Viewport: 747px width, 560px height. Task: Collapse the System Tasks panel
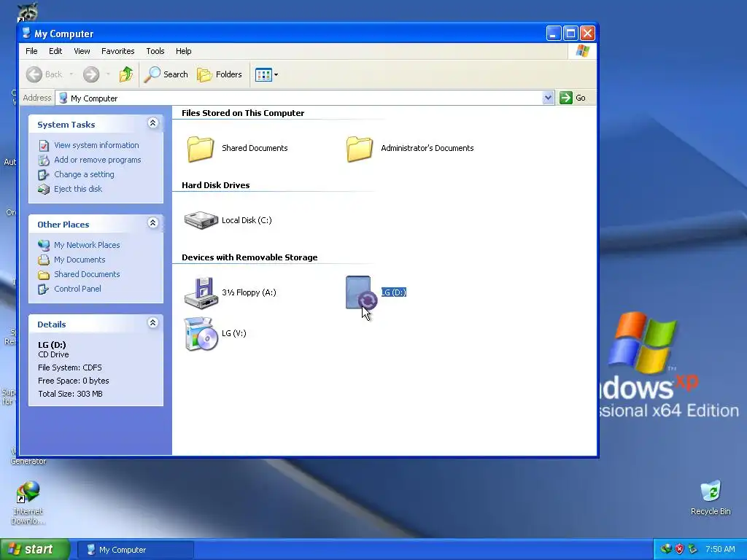(153, 123)
